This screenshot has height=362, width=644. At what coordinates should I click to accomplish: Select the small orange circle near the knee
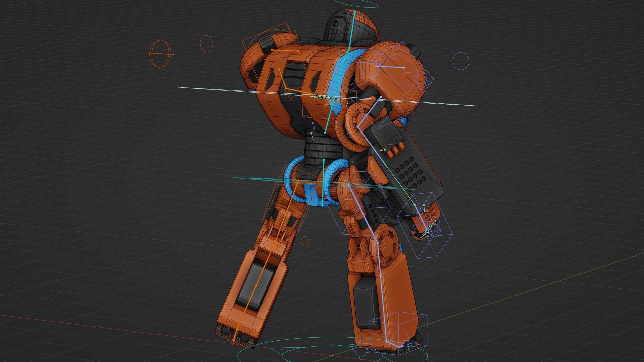tap(305, 241)
